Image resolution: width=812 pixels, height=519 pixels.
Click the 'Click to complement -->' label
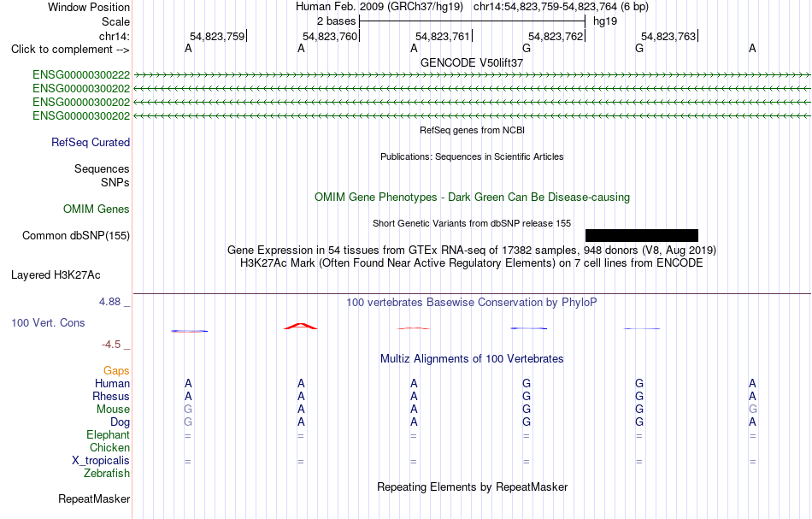click(x=70, y=50)
